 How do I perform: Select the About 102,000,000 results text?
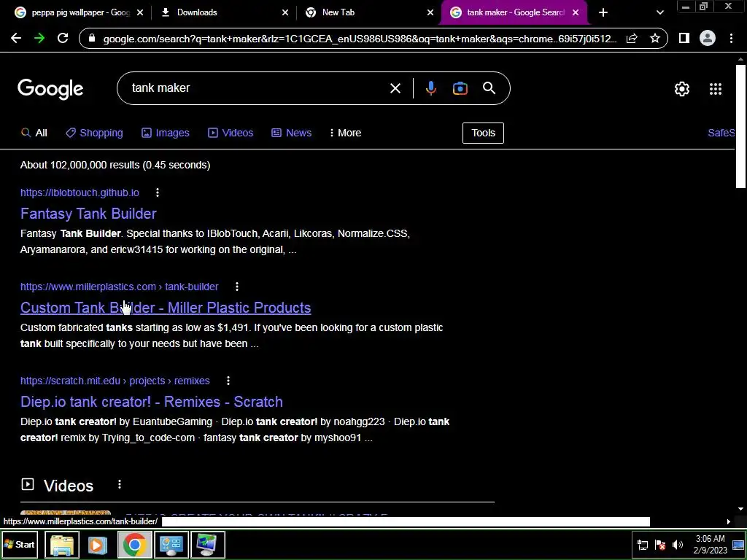coord(115,165)
